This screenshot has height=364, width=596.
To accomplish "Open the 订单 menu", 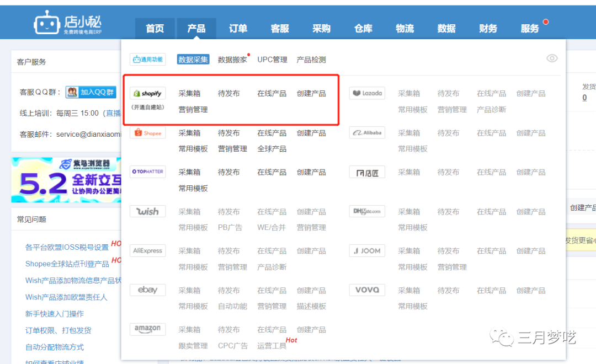I will pos(238,29).
